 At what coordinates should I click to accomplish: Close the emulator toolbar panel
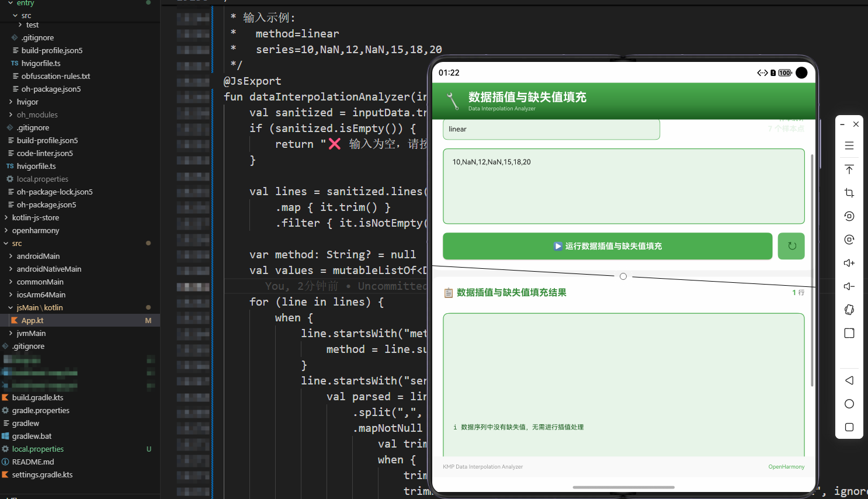pos(856,124)
